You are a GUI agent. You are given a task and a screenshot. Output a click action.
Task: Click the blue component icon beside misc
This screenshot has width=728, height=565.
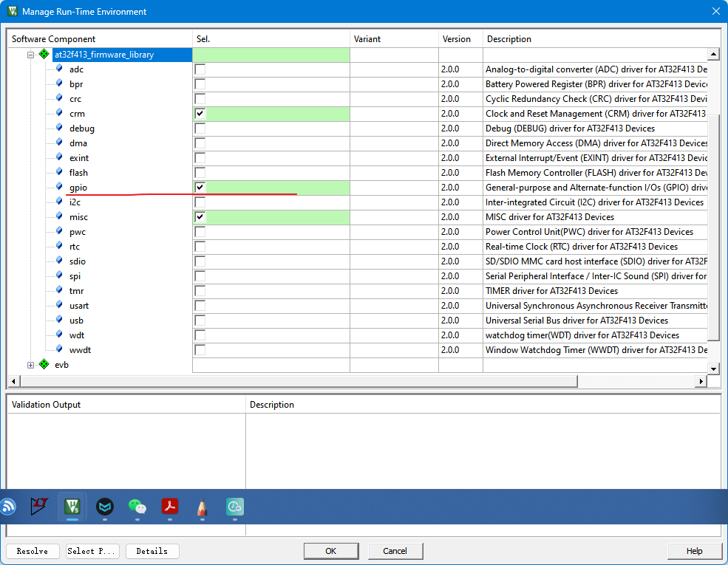[x=59, y=216]
